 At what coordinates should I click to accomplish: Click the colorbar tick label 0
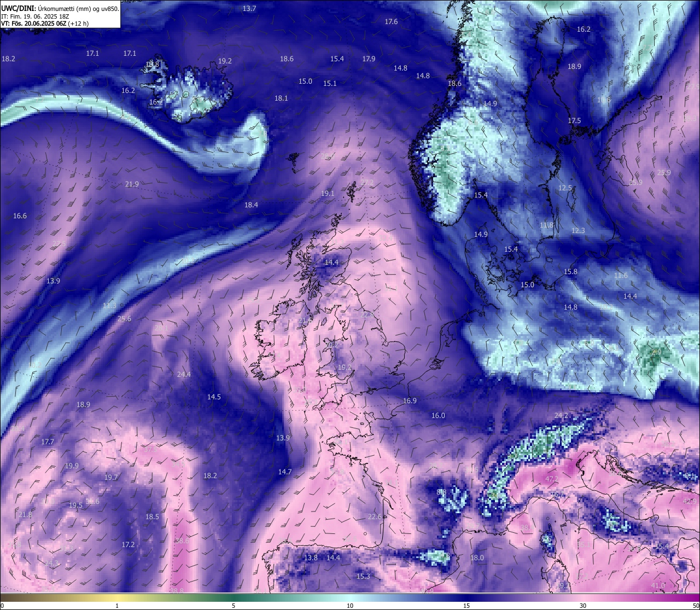tap(2, 606)
